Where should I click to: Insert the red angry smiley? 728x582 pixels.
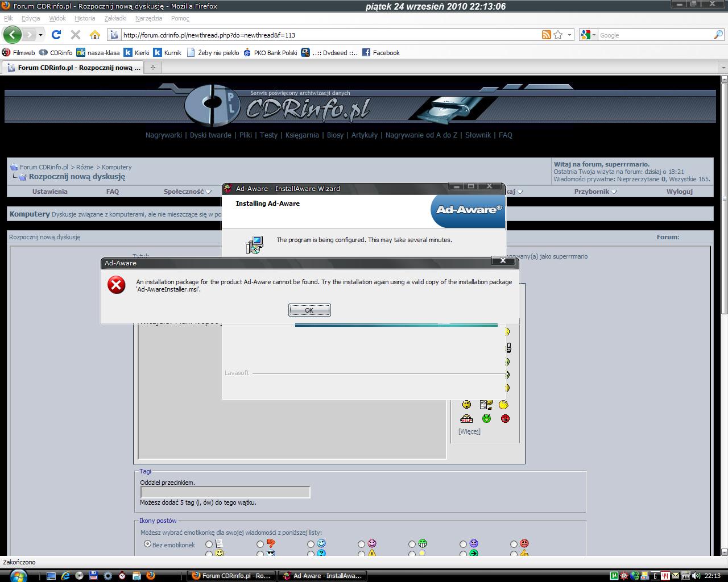tap(505, 419)
